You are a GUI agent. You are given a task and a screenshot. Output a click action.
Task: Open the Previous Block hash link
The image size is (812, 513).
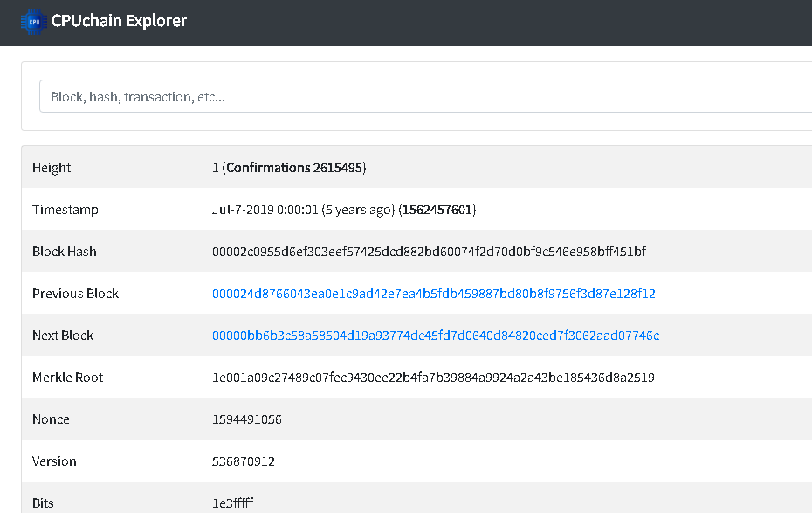[433, 294]
